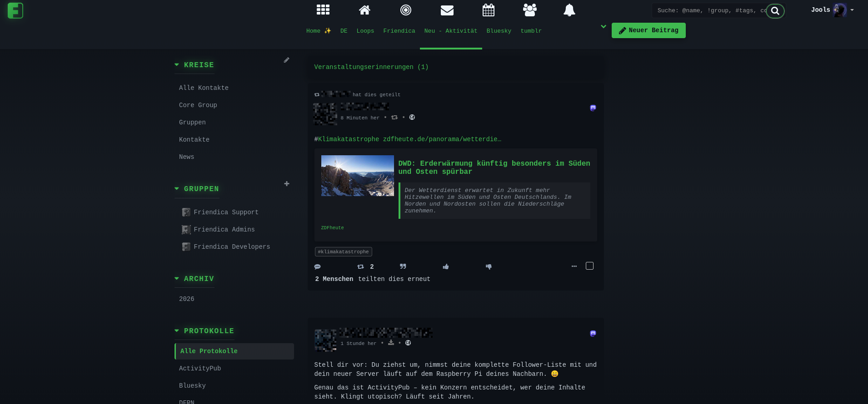Select the Neu - Aktivität tab
868x404 pixels.
451,31
